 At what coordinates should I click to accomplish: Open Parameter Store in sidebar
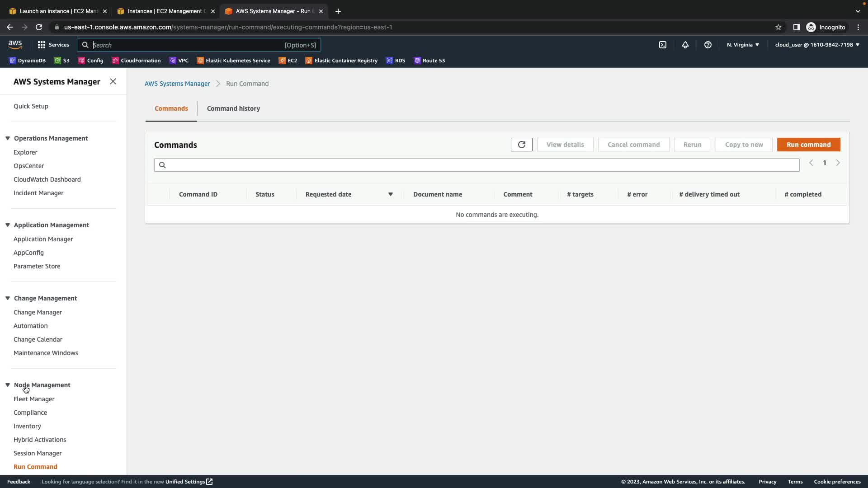37,266
